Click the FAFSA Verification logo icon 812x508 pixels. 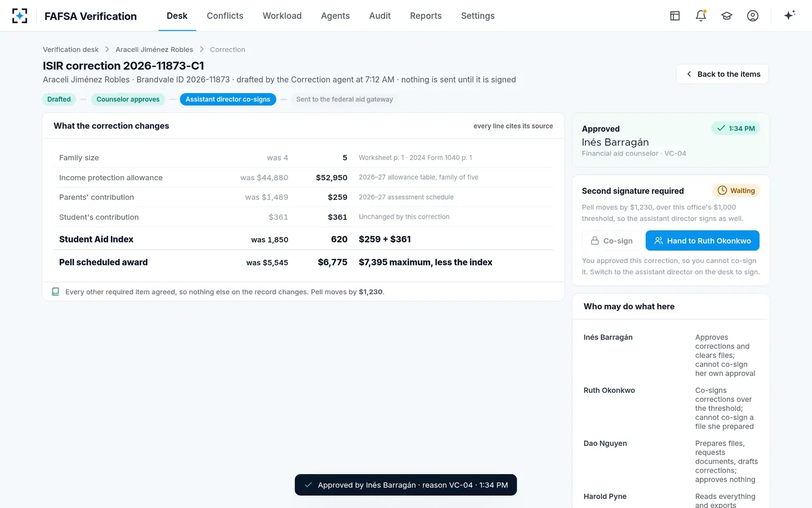tap(20, 16)
